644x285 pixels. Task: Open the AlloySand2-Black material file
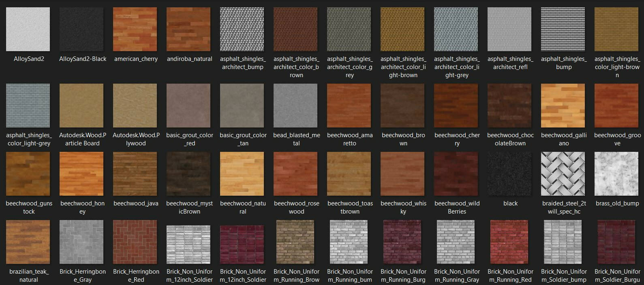tap(81, 29)
